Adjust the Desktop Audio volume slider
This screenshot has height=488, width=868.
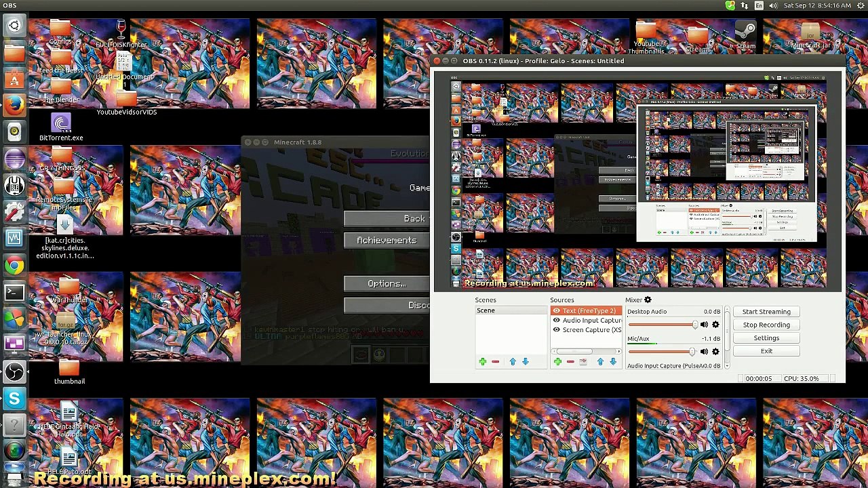point(663,325)
